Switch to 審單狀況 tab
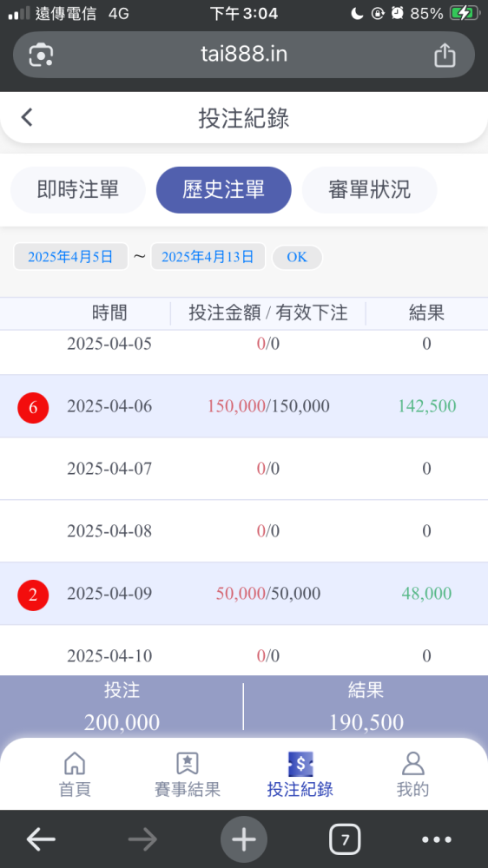Viewport: 488px width, 868px height. pyautogui.click(x=369, y=190)
